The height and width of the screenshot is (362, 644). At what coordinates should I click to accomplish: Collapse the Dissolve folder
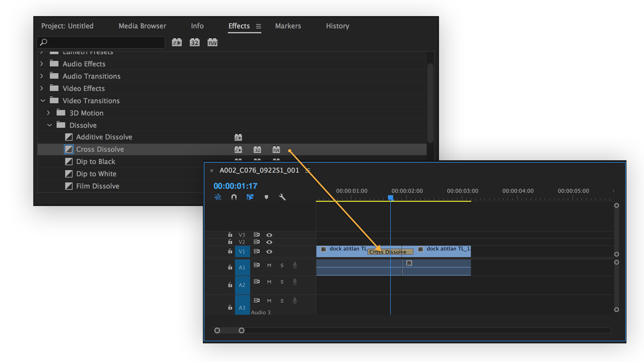click(49, 125)
